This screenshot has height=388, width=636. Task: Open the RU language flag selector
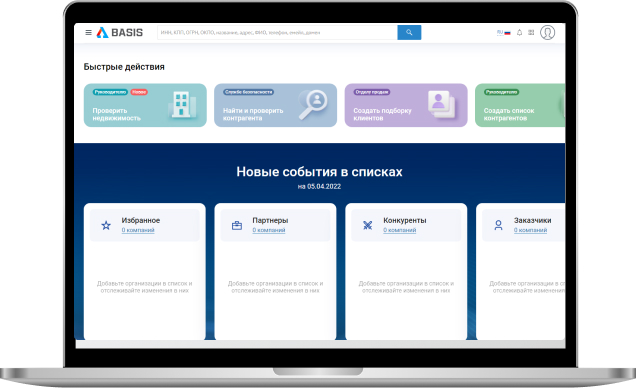(x=504, y=32)
